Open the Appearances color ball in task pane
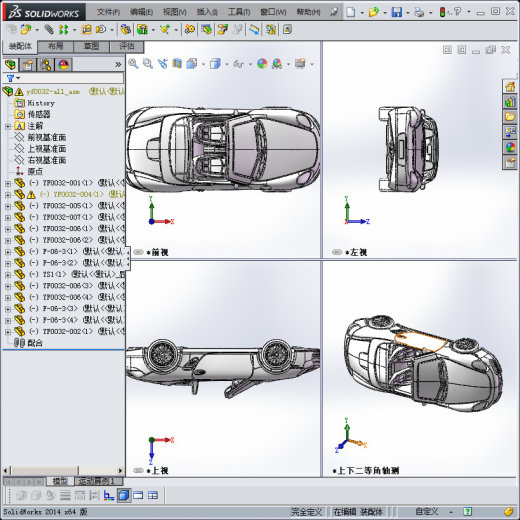 510,147
